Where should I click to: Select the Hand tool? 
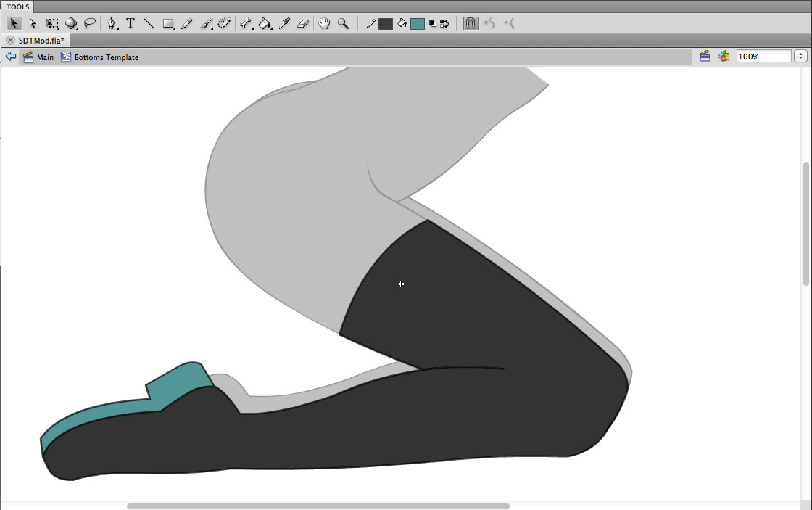click(x=324, y=23)
